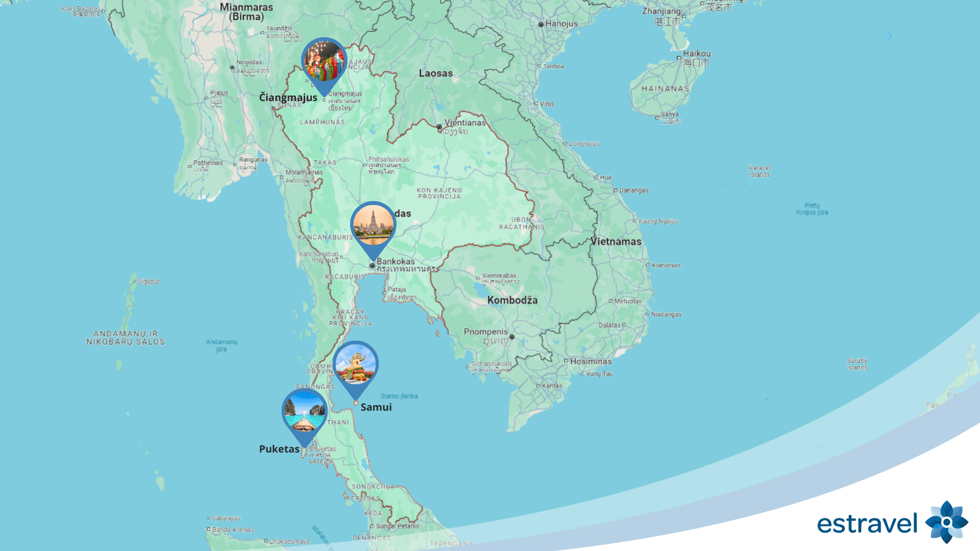Click the estravel brand text
The image size is (980, 551).
867,523
